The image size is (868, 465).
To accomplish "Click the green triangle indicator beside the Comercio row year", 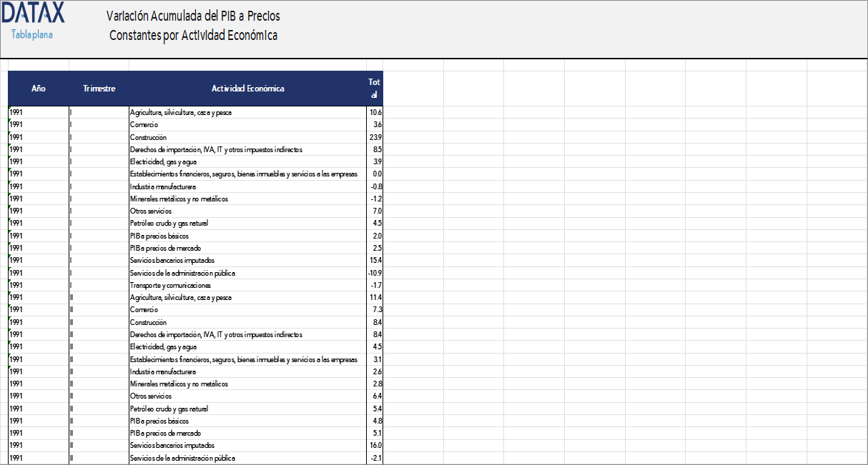I will click(9, 121).
